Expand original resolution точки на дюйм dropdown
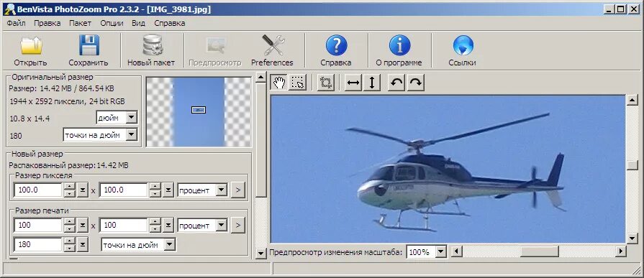This screenshot has width=644, height=278. (x=131, y=135)
